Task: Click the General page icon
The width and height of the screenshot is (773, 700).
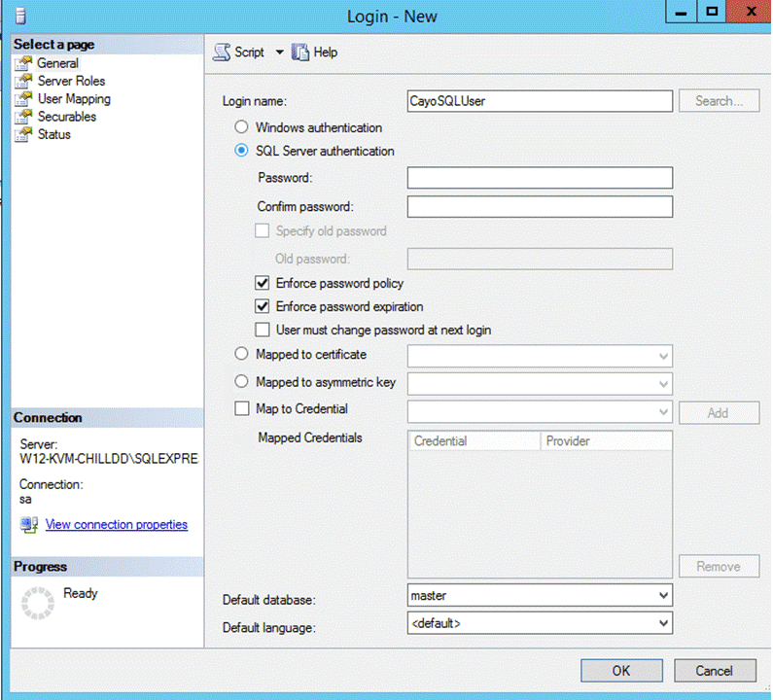Action: tap(23, 63)
